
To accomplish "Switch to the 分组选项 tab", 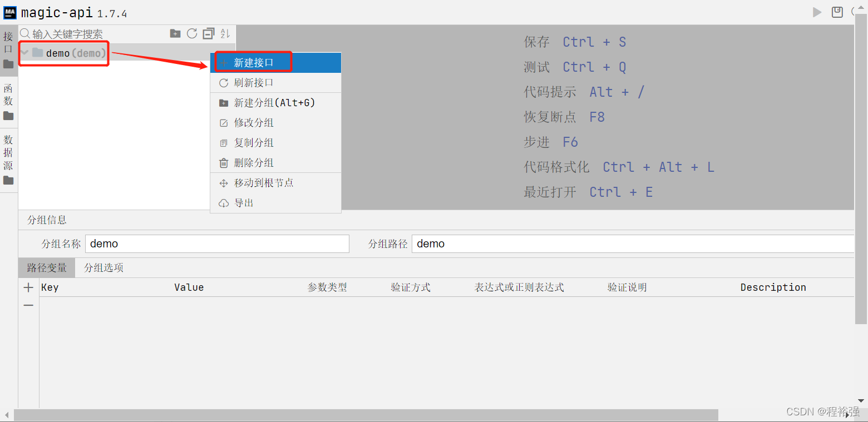I will (x=103, y=267).
